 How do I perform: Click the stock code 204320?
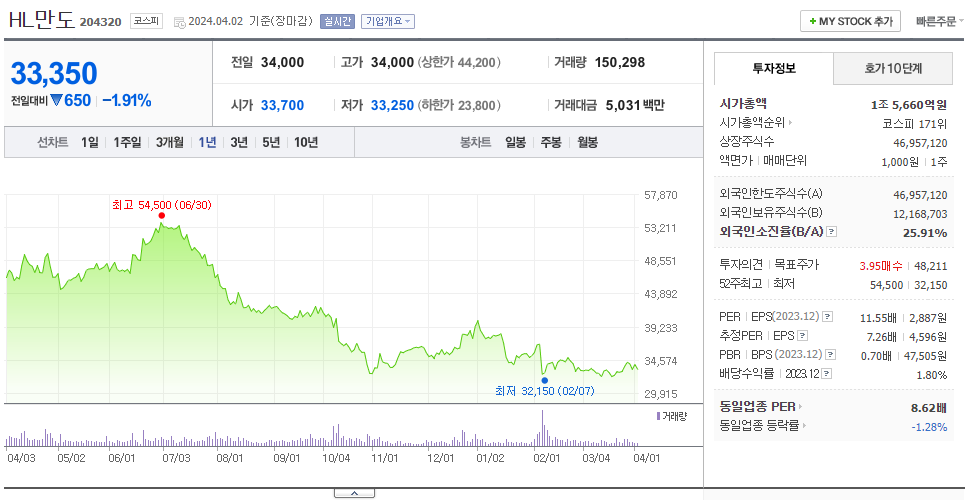[x=101, y=23]
